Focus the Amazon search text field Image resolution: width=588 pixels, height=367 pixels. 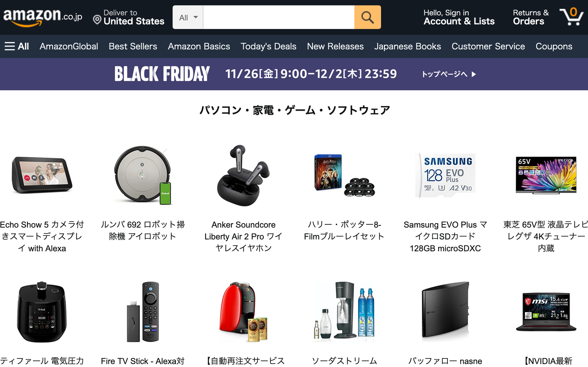279,17
